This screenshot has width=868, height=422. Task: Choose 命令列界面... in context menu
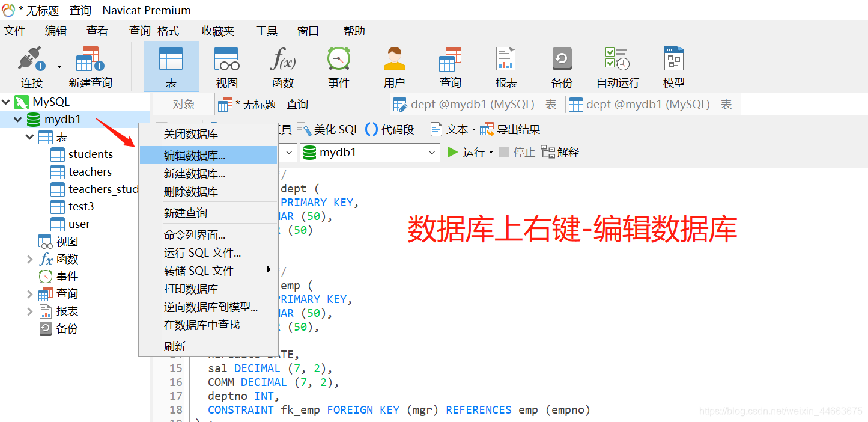pyautogui.click(x=208, y=235)
